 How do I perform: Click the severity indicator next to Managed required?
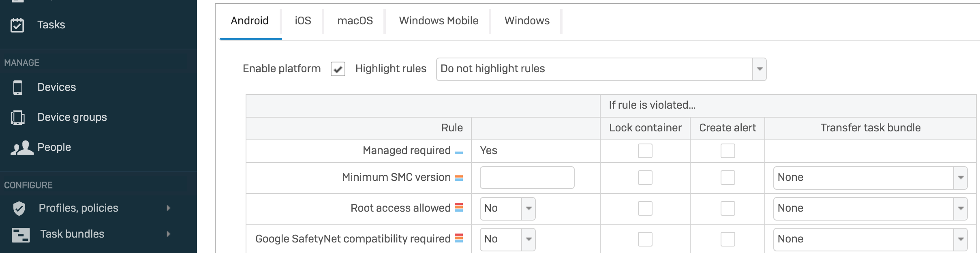coord(459,153)
